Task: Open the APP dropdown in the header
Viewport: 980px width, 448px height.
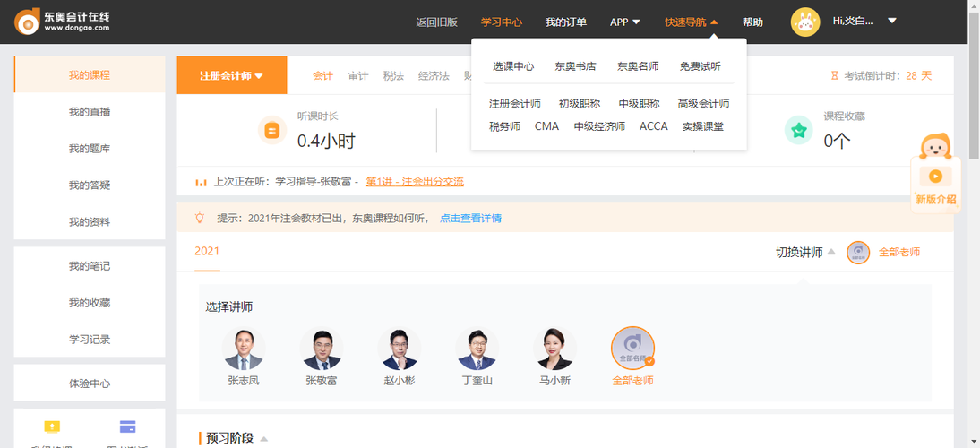Action: point(625,22)
